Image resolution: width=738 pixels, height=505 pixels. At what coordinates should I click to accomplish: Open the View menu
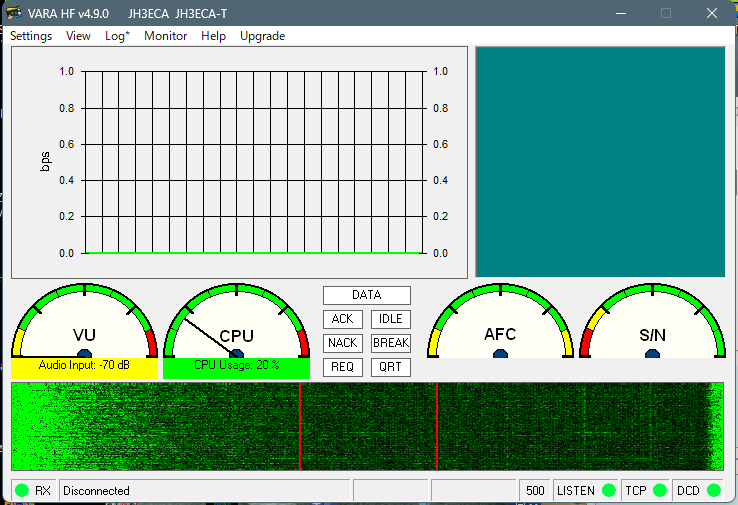point(78,36)
